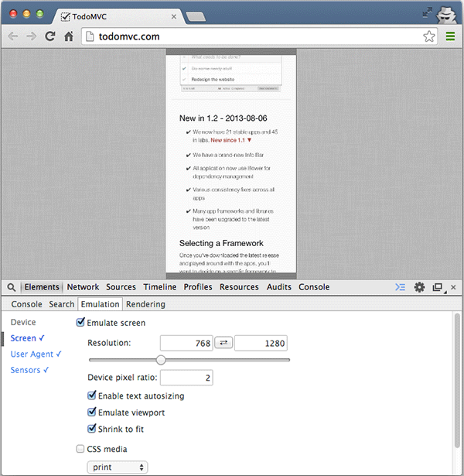
Task: Go to home page icon
Action: [x=69, y=36]
